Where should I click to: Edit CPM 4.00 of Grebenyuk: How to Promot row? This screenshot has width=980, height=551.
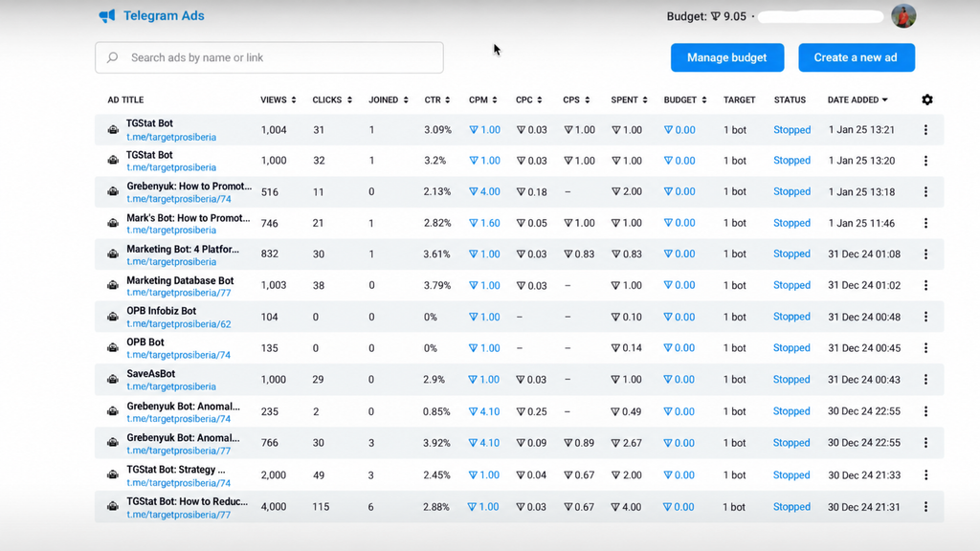click(x=484, y=191)
